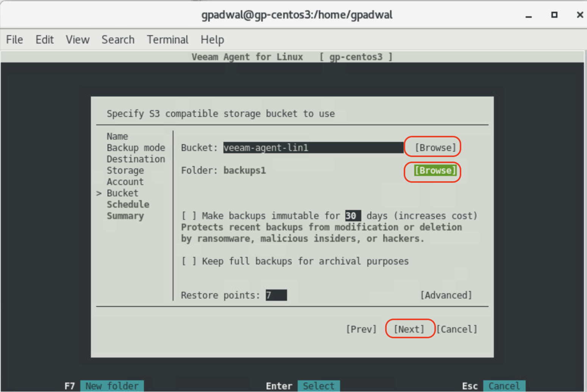The image size is (587, 392).
Task: Select the Backup mode wizard step
Action: pyautogui.click(x=136, y=148)
